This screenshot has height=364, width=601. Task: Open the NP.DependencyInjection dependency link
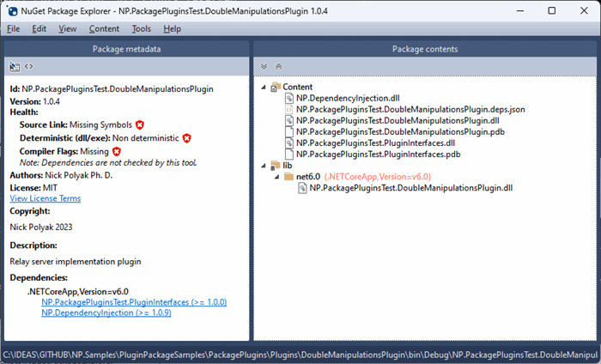coord(106,313)
